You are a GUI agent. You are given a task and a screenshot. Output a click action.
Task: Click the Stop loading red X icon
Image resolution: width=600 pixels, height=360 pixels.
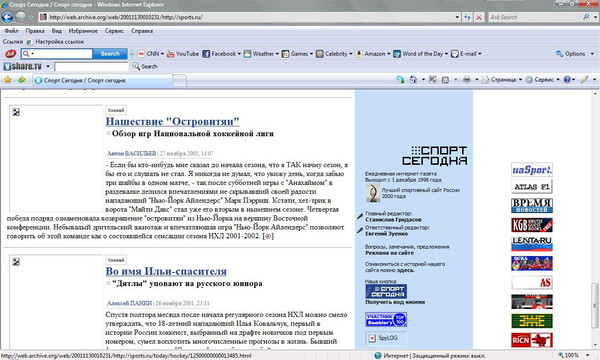(479, 17)
